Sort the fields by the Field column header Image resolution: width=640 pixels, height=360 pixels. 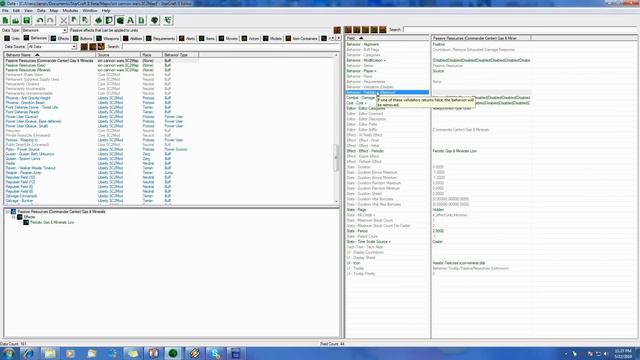pos(387,38)
